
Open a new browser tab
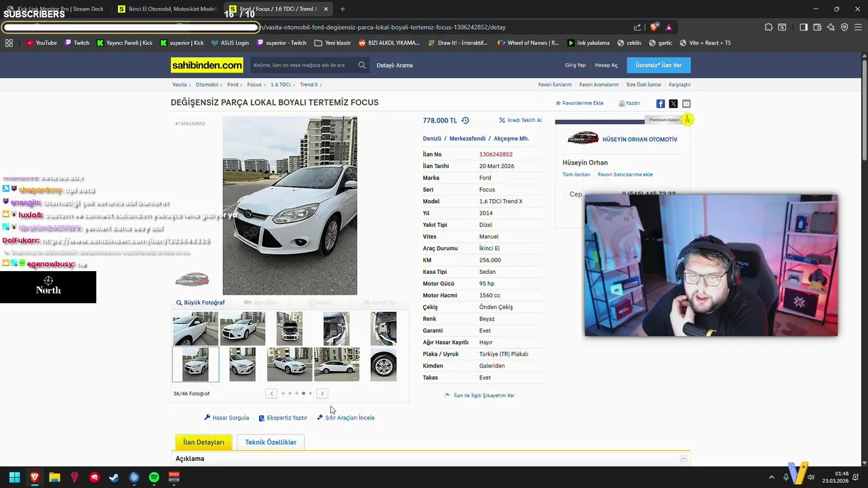click(342, 9)
